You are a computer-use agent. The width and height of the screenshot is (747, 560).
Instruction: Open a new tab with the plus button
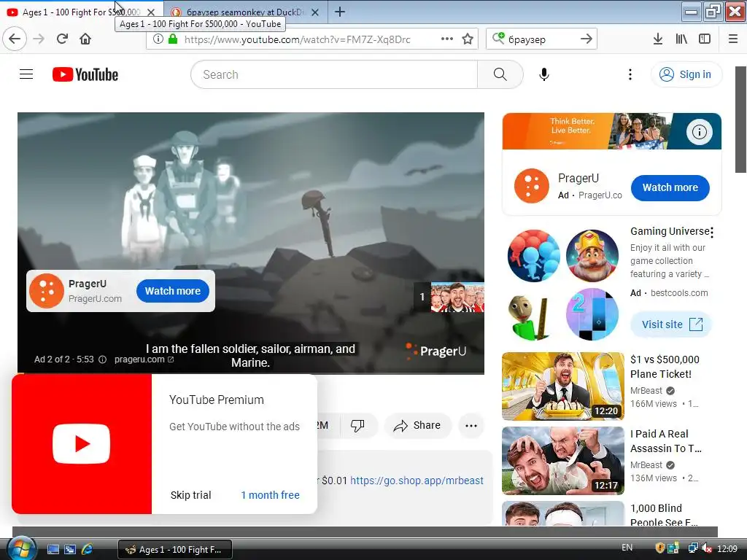(x=340, y=12)
